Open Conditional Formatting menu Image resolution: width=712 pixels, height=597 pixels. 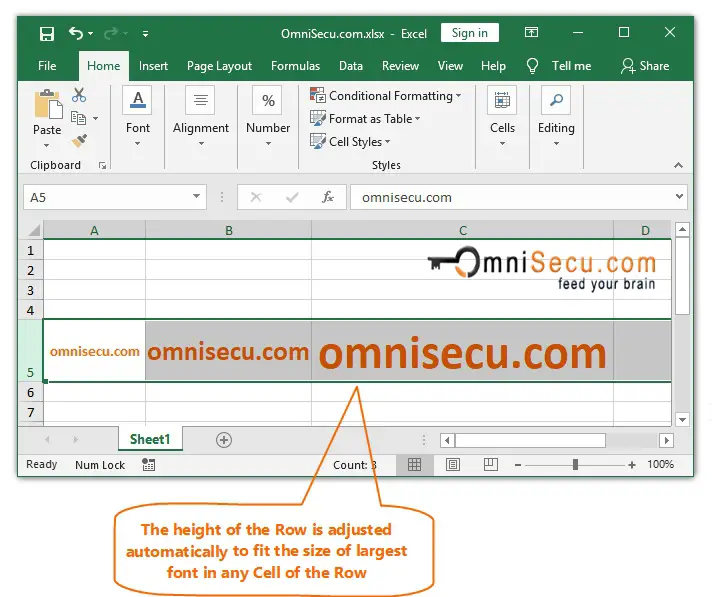pyautogui.click(x=386, y=96)
